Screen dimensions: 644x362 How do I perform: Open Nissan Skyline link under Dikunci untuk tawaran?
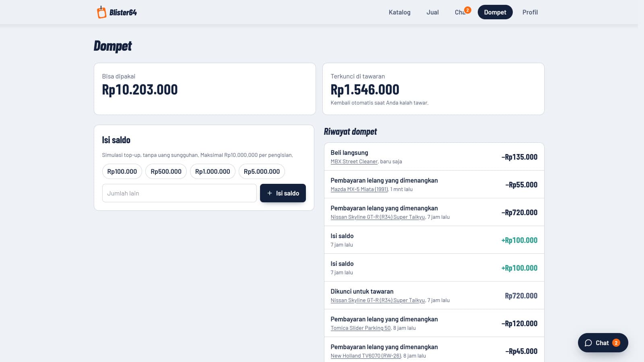(x=378, y=300)
